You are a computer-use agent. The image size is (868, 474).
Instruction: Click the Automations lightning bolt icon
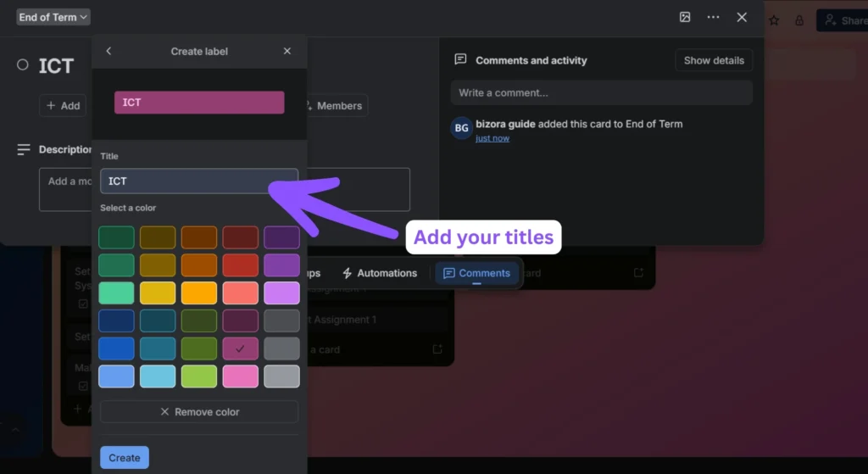[347, 273]
